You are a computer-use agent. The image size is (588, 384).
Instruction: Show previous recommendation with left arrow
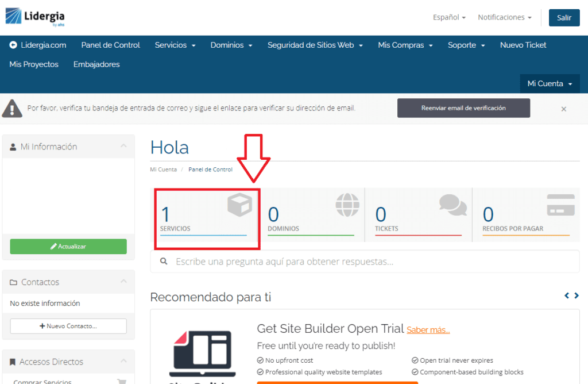pos(567,296)
